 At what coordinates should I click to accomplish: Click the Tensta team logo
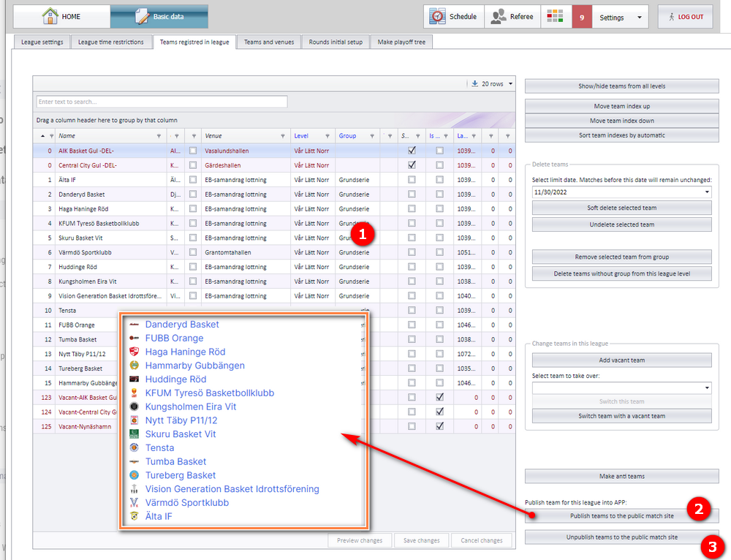tap(135, 447)
